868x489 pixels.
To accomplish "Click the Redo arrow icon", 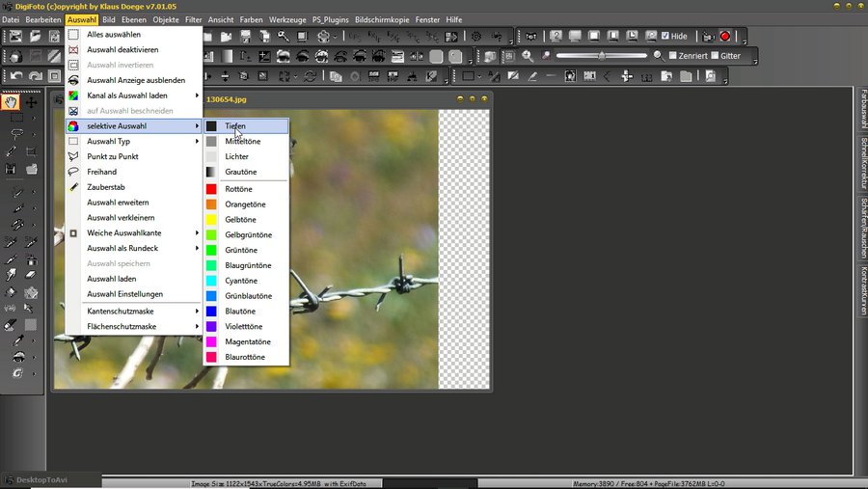I will (x=37, y=76).
